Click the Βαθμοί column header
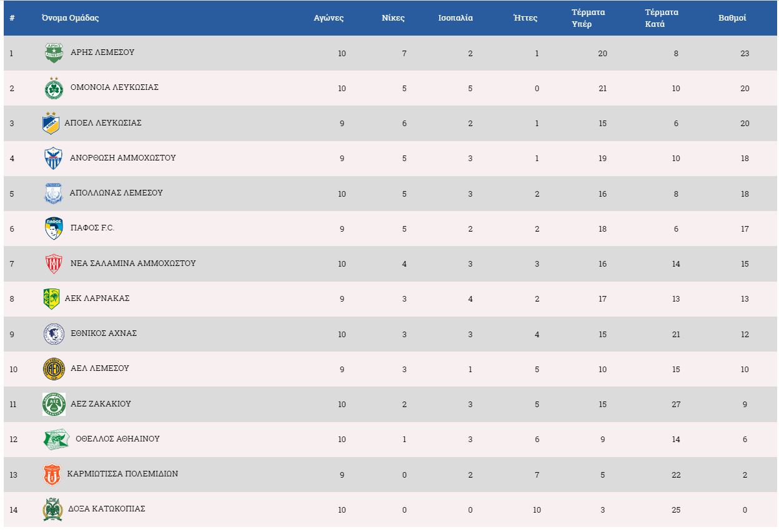The height and width of the screenshot is (532, 779). [732, 18]
